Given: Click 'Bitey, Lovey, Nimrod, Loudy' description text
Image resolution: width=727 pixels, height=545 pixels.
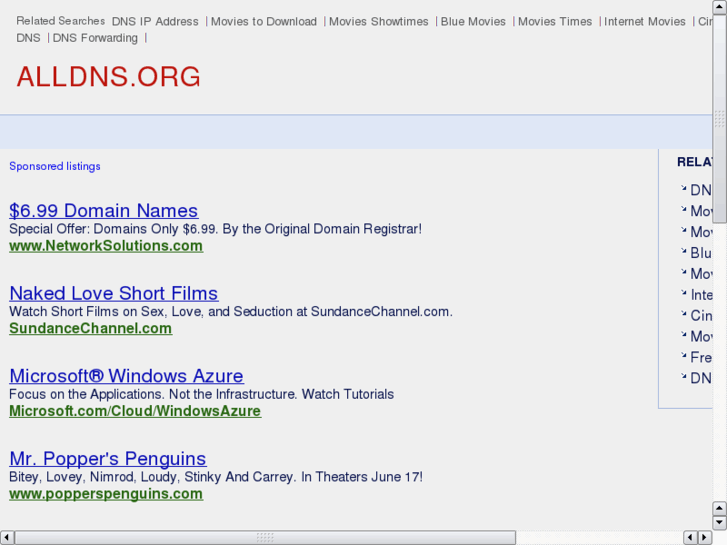Looking at the screenshot, I should (216, 477).
